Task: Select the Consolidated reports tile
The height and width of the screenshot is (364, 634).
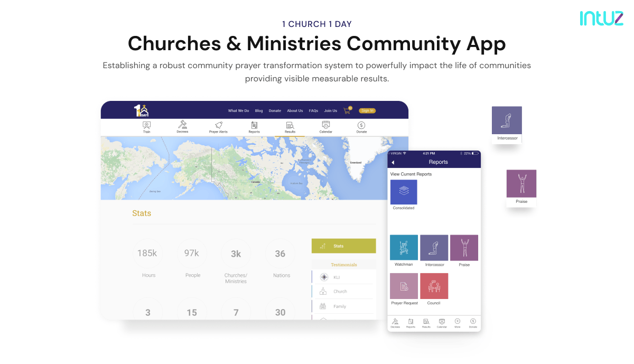Action: [x=404, y=191]
